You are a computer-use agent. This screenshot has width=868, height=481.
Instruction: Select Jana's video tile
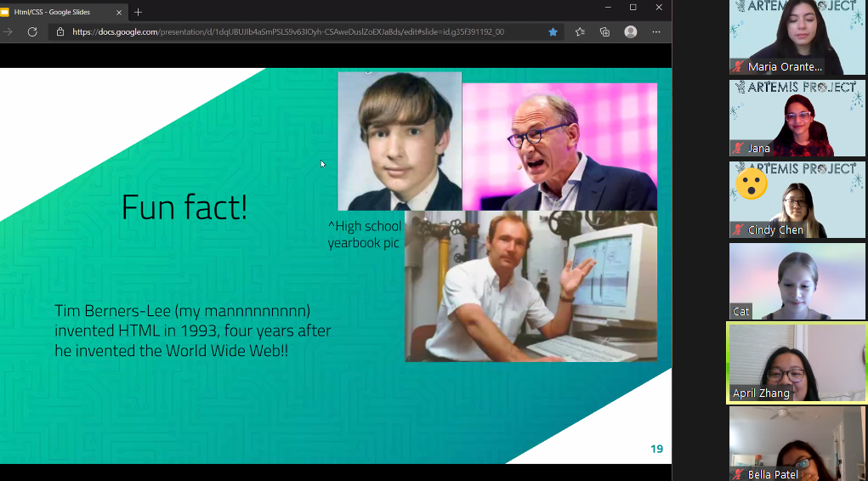click(797, 118)
